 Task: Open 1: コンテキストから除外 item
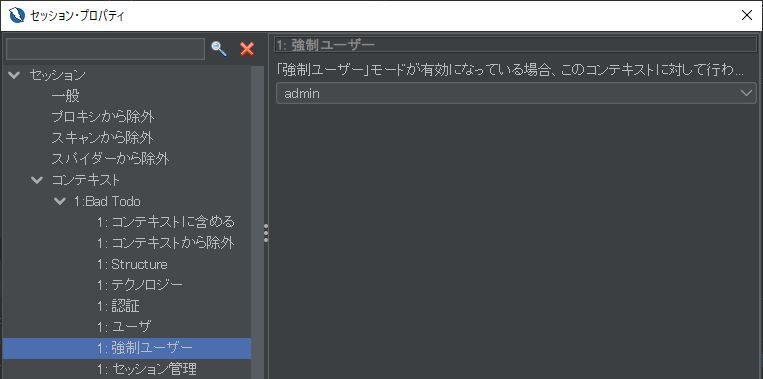pos(165,243)
